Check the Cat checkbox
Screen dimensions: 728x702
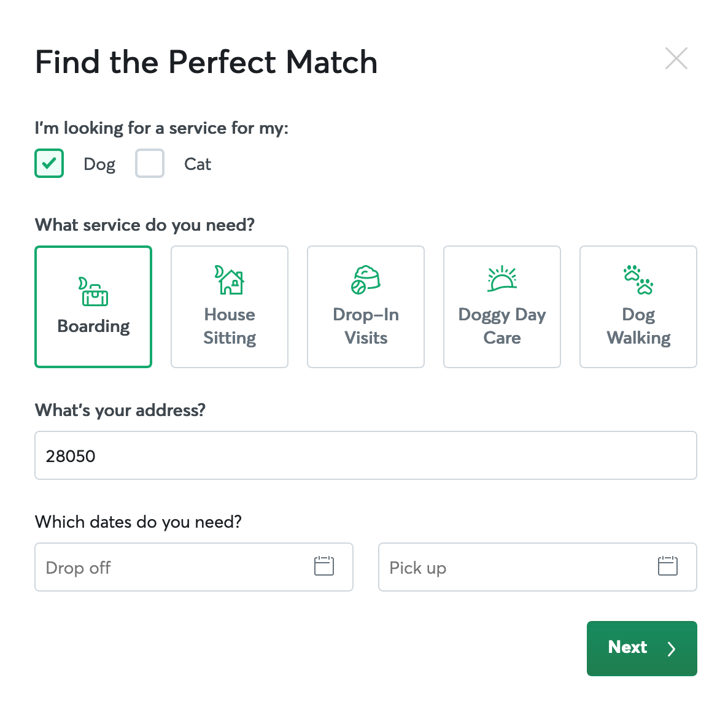pos(150,163)
